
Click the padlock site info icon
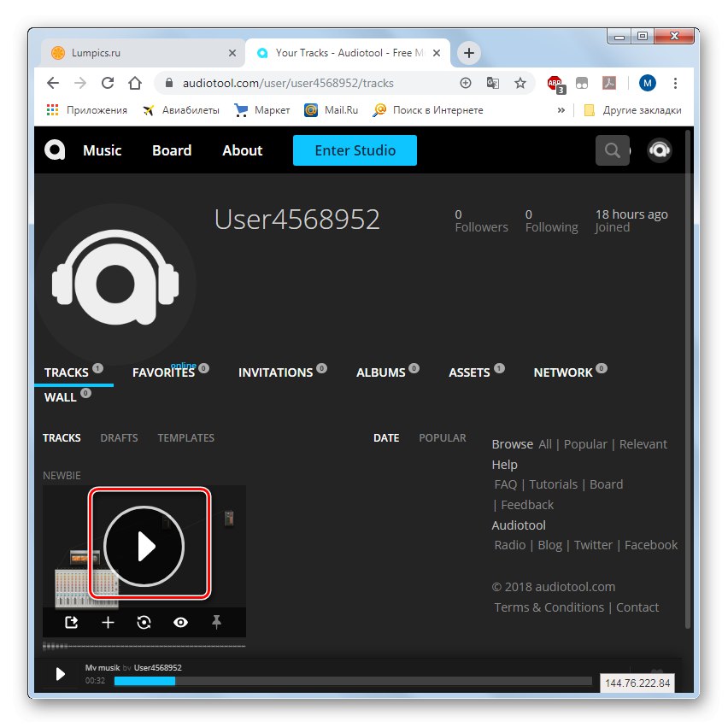(169, 83)
